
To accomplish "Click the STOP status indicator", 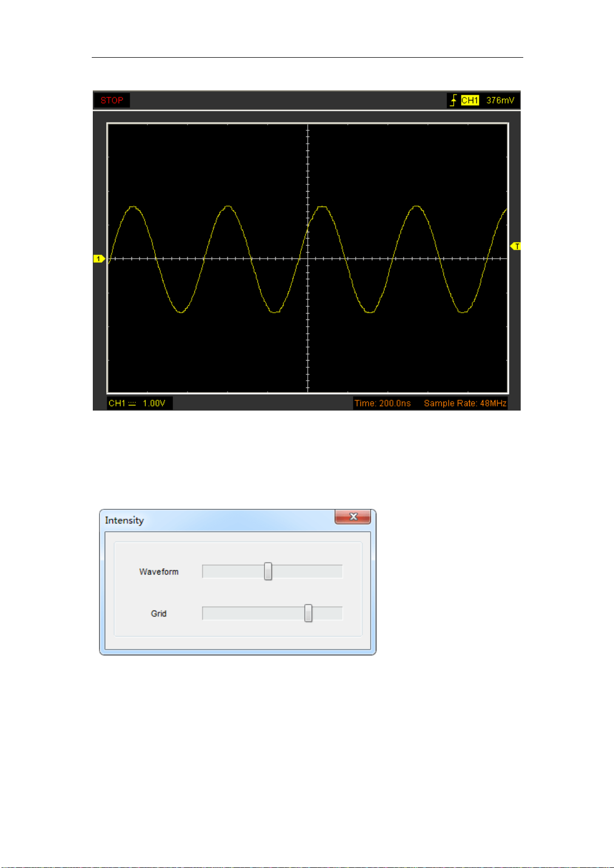I will tap(112, 100).
